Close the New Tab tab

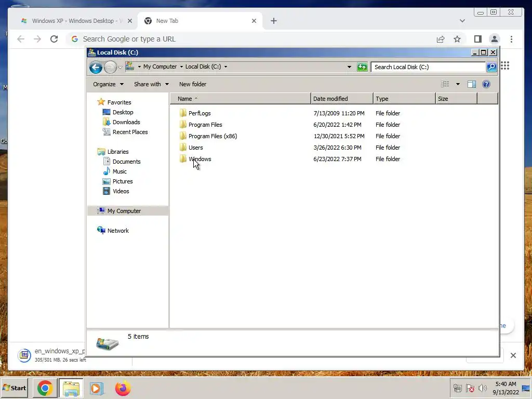254,21
